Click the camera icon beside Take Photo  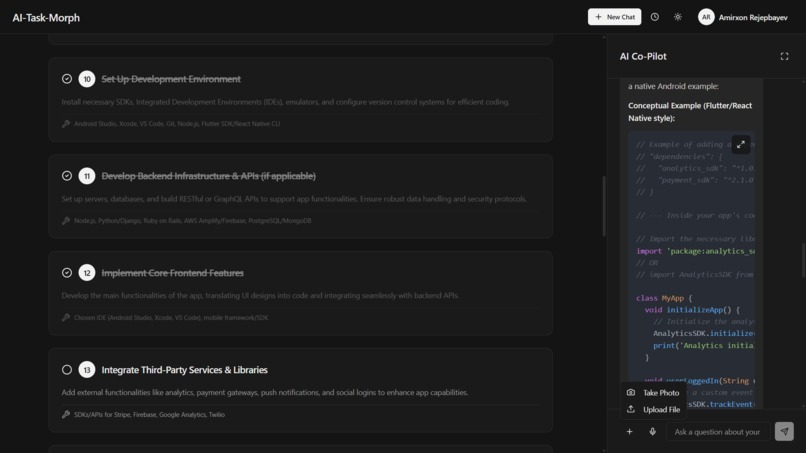pos(631,392)
